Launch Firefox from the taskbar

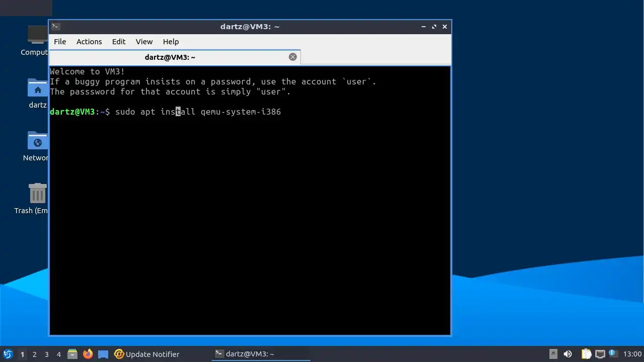88,354
